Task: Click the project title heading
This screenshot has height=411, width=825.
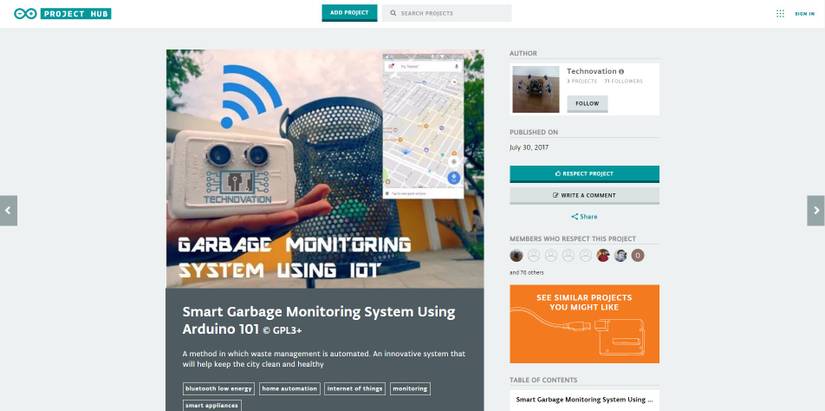Action: [319, 320]
